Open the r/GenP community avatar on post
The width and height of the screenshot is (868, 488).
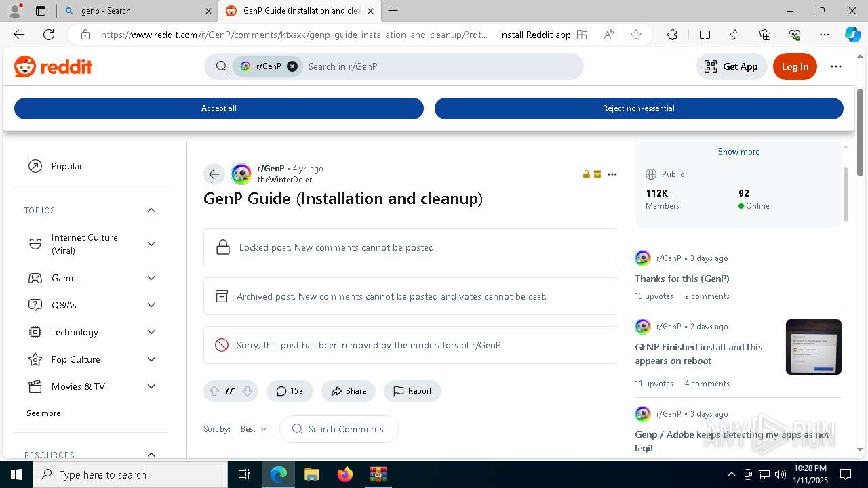click(241, 174)
